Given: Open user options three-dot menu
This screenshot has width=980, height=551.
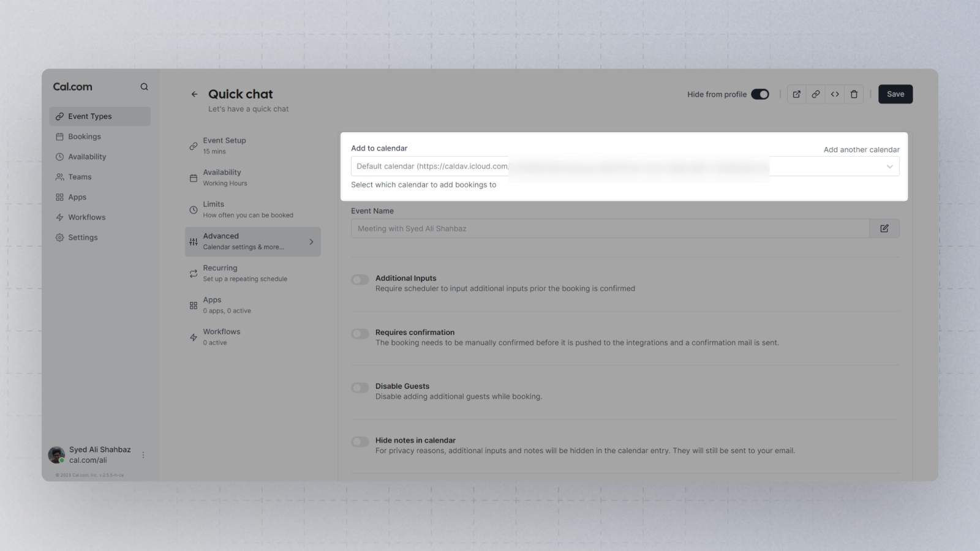Looking at the screenshot, I should pyautogui.click(x=143, y=455).
